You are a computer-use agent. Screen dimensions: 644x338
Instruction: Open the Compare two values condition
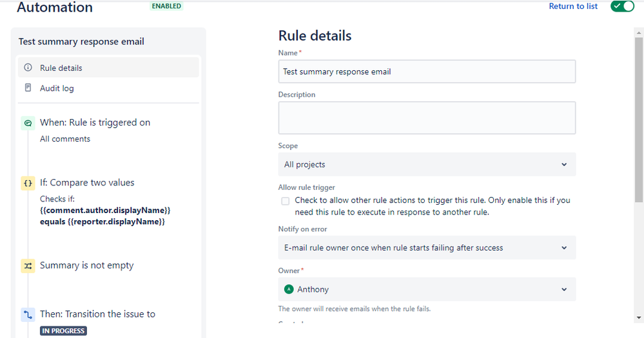click(x=87, y=183)
